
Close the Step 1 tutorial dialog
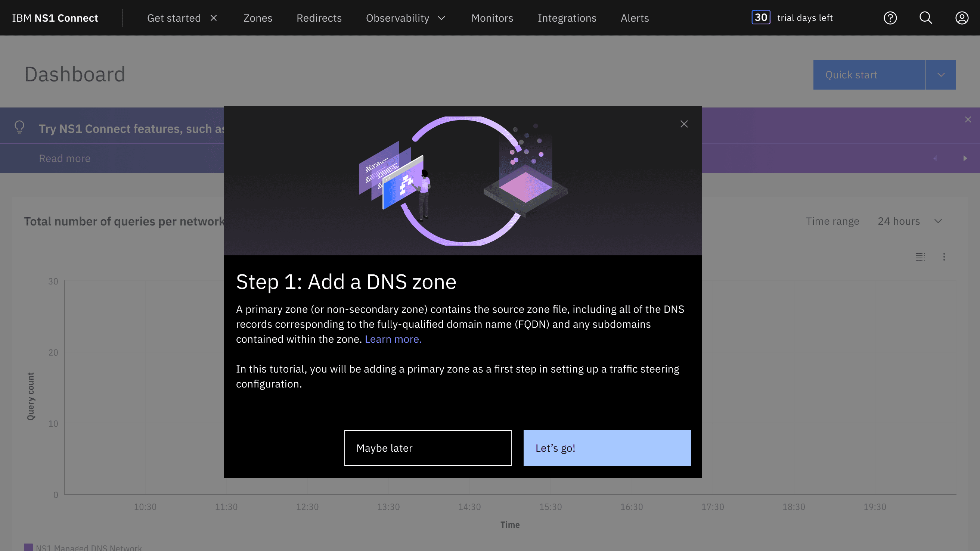[683, 124]
